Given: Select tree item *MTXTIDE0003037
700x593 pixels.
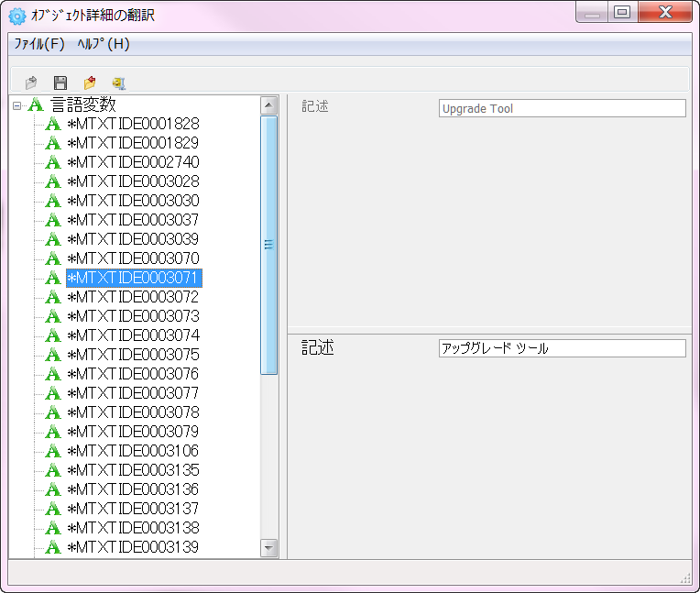Looking at the screenshot, I should point(133,220).
